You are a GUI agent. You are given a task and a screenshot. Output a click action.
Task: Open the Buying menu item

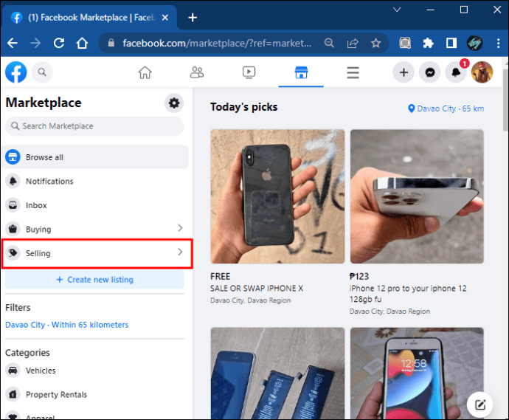click(x=94, y=229)
